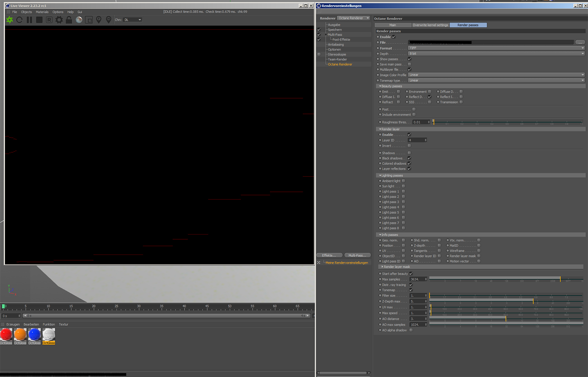Click the pick material 'M' pin icon
The image size is (588, 377).
(x=109, y=20)
